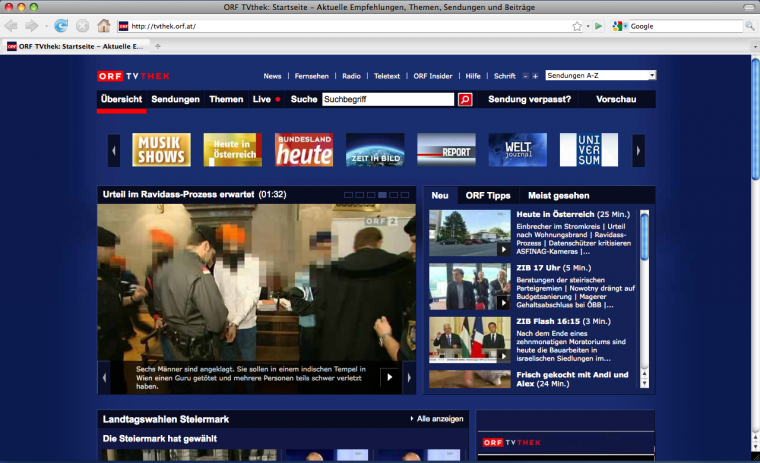Click the News link in the top navigation
This screenshot has height=463, width=760.
click(272, 76)
